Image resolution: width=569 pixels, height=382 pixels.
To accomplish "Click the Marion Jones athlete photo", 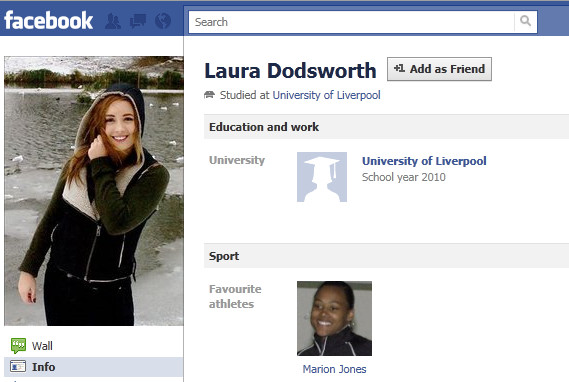I will pyautogui.click(x=334, y=318).
